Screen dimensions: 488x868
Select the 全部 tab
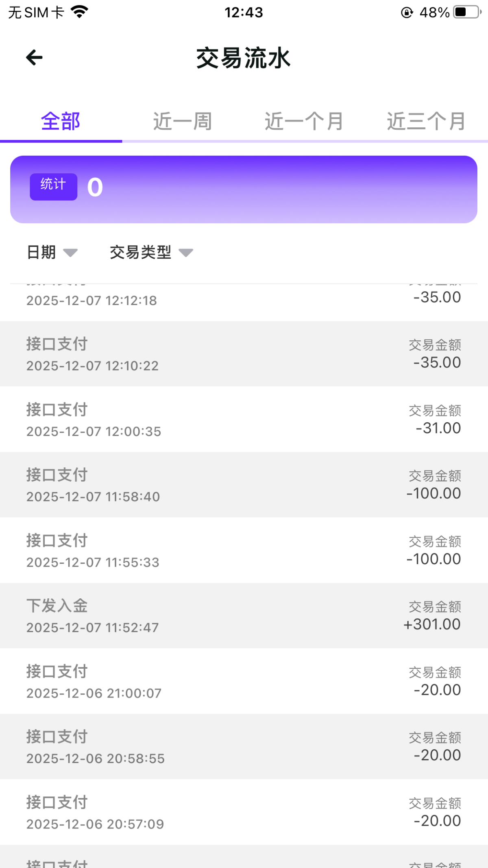pyautogui.click(x=61, y=121)
